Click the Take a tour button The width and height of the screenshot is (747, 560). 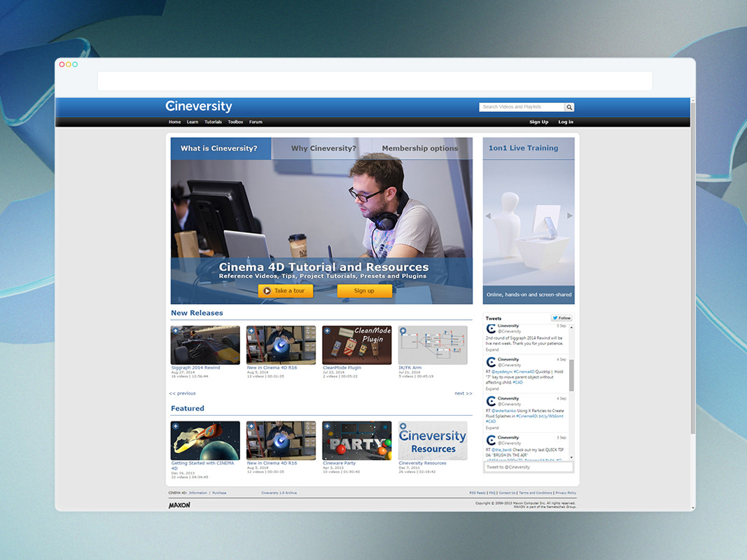(x=286, y=291)
